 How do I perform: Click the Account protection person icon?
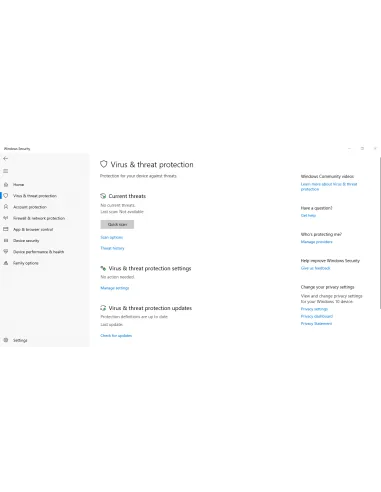tap(6, 207)
